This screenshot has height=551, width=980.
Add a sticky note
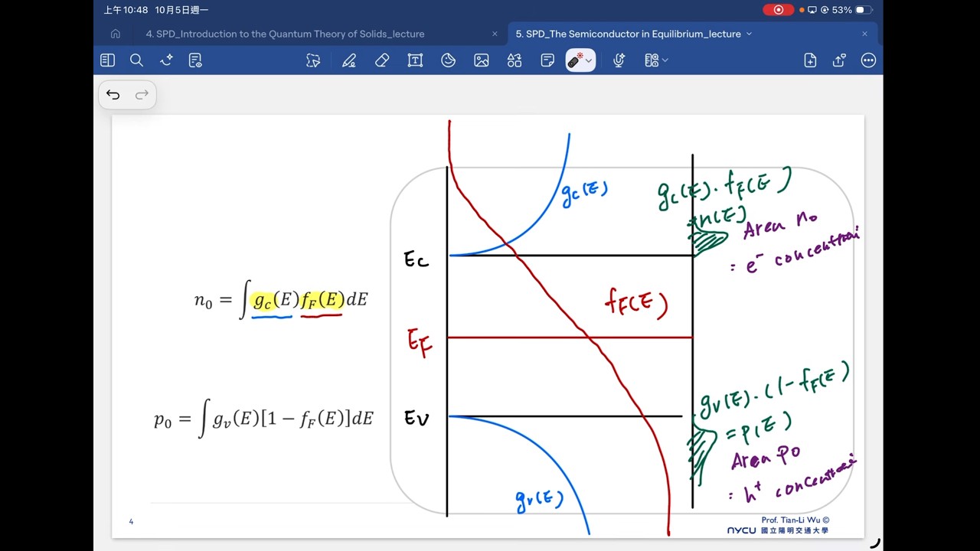click(547, 60)
